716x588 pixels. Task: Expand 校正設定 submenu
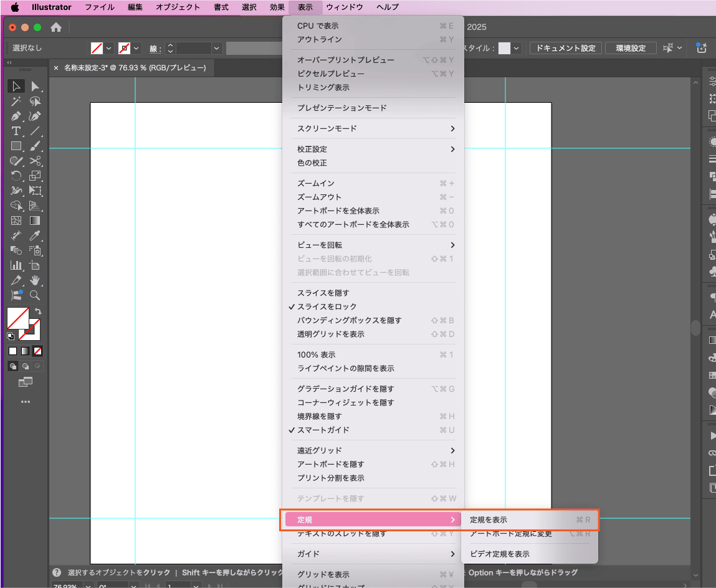pyautogui.click(x=373, y=149)
